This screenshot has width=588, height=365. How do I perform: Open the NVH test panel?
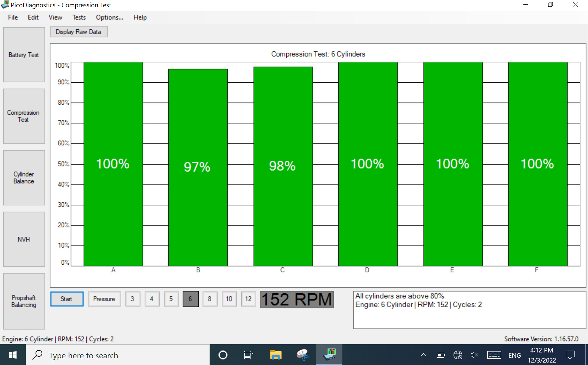pos(24,239)
